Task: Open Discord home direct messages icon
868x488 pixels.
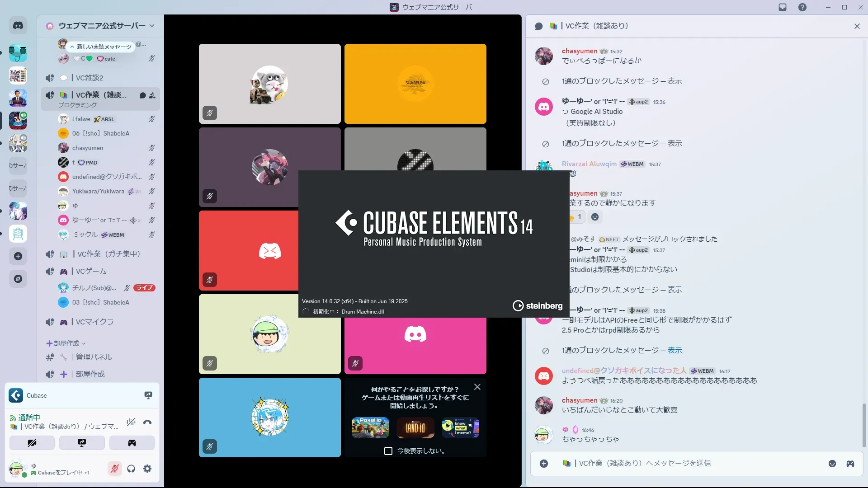Action: click(x=18, y=26)
